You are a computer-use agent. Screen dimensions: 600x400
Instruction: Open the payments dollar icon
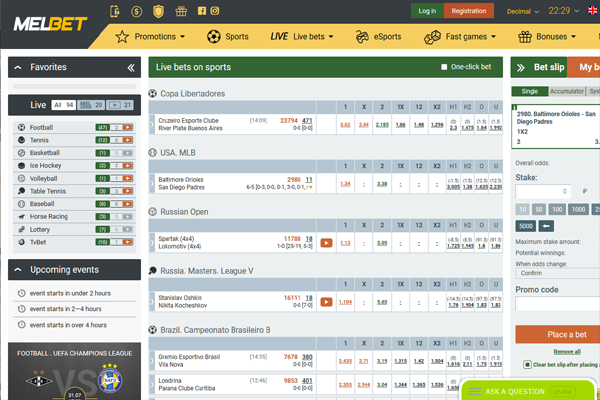point(136,11)
